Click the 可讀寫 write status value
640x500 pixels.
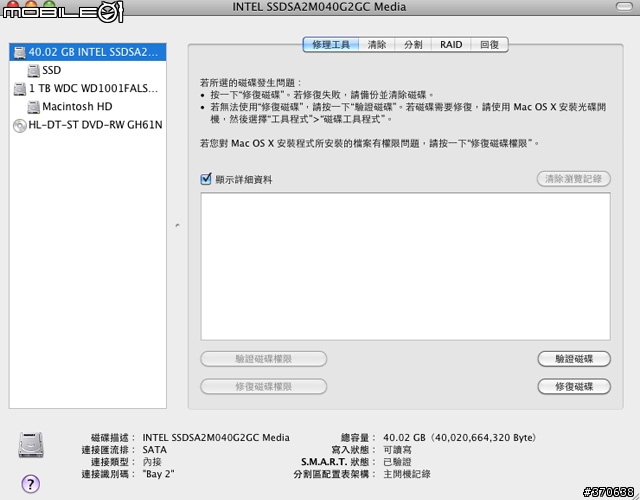tap(397, 450)
